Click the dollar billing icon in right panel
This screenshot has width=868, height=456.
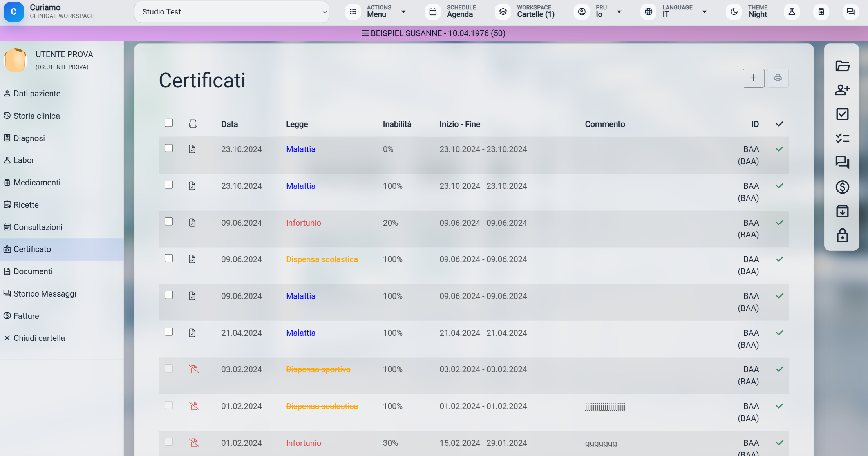(x=842, y=187)
